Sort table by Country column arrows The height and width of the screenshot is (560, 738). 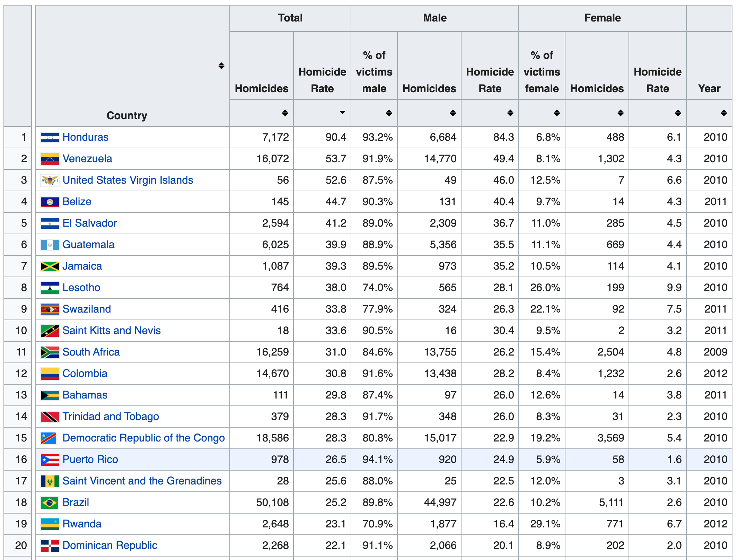click(221, 66)
